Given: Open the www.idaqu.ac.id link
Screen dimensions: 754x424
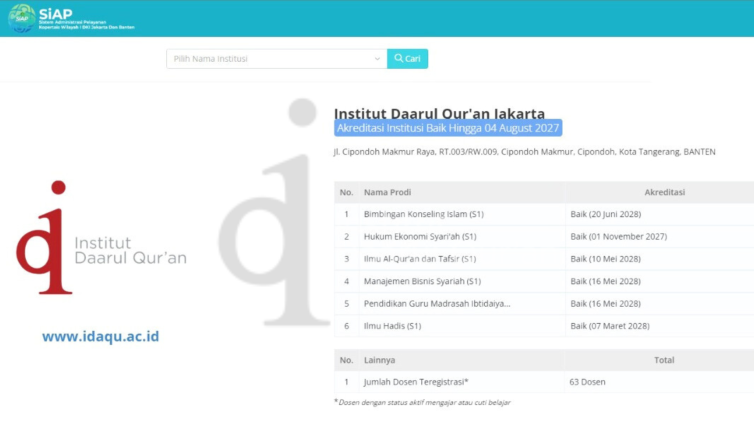Looking at the screenshot, I should pos(101,336).
